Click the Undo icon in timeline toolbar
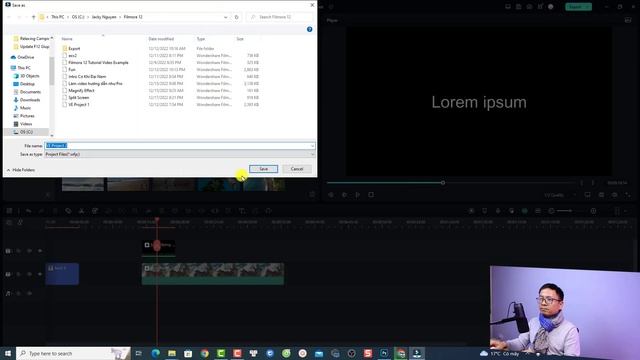 coord(28,211)
